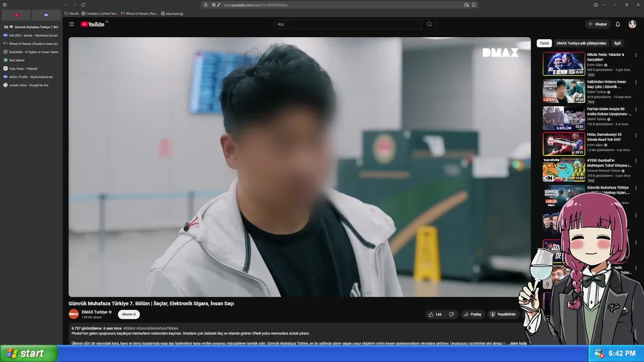Open options menu for 'Valizinden Onlarca' video

(635, 82)
